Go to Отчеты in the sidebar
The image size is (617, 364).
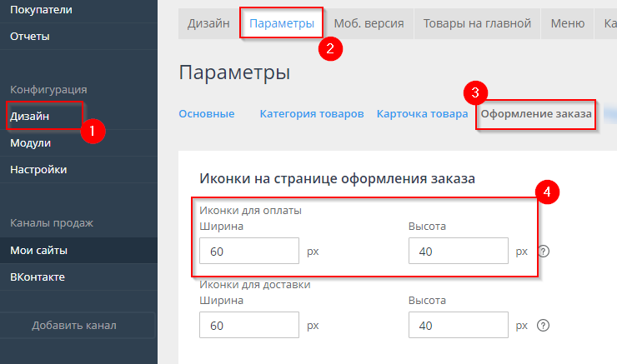coord(30,36)
